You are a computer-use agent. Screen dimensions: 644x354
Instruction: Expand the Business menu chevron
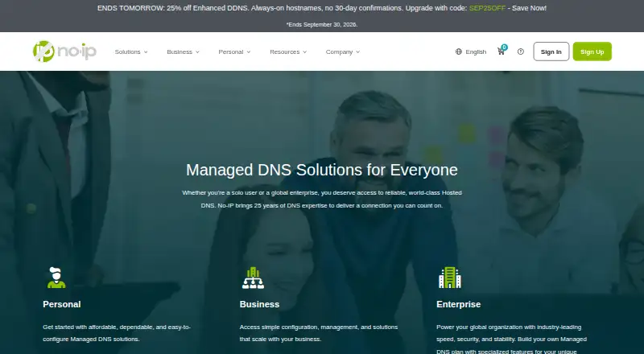point(197,52)
